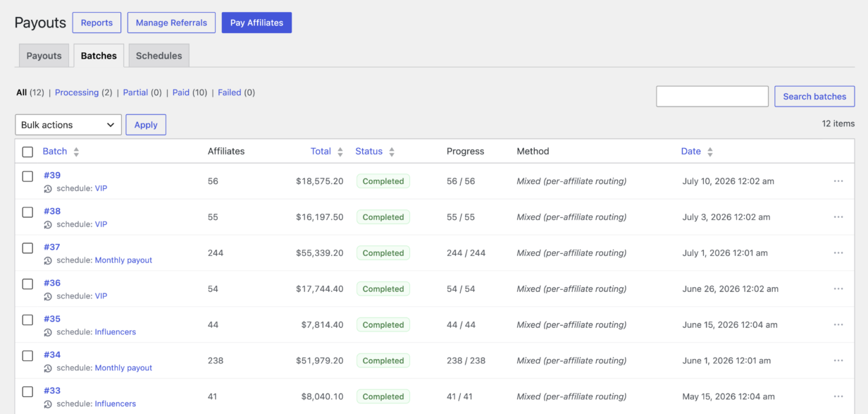Sort the table by Batch column header
Viewport: 868px width, 414px height.
point(55,152)
